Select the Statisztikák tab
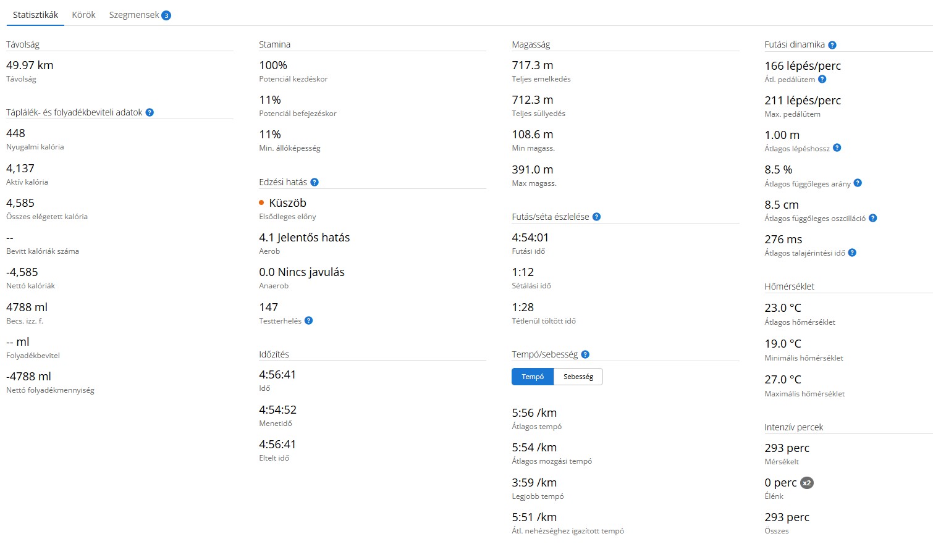 point(35,15)
